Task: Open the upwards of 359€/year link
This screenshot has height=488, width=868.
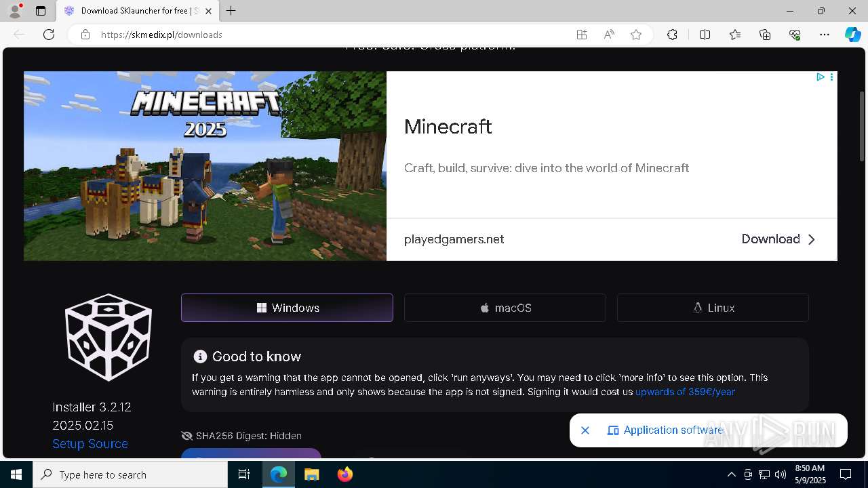Action: tap(685, 392)
